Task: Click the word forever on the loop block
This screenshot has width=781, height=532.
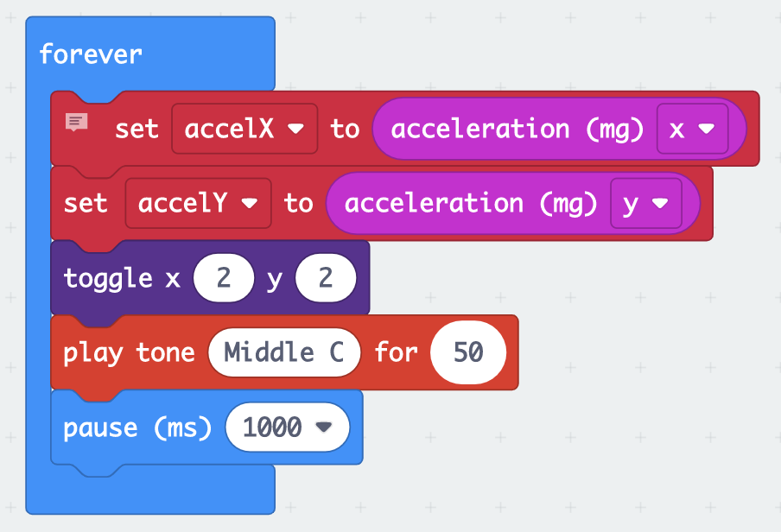Action: point(91,54)
